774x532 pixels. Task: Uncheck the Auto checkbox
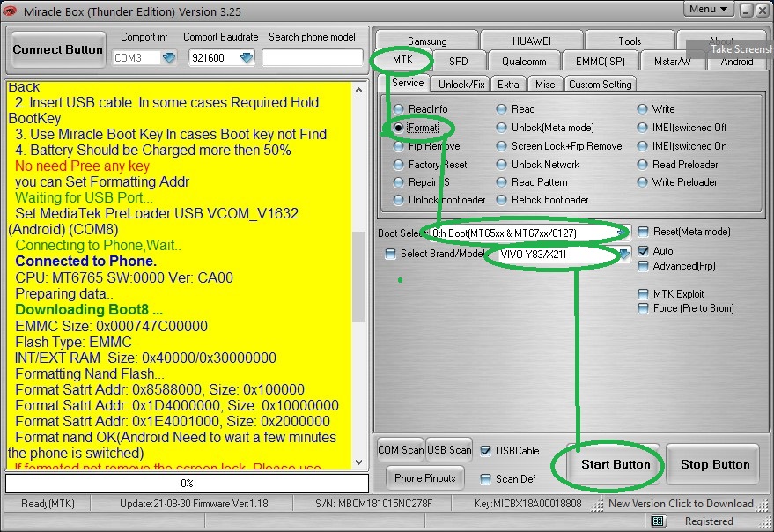643,250
